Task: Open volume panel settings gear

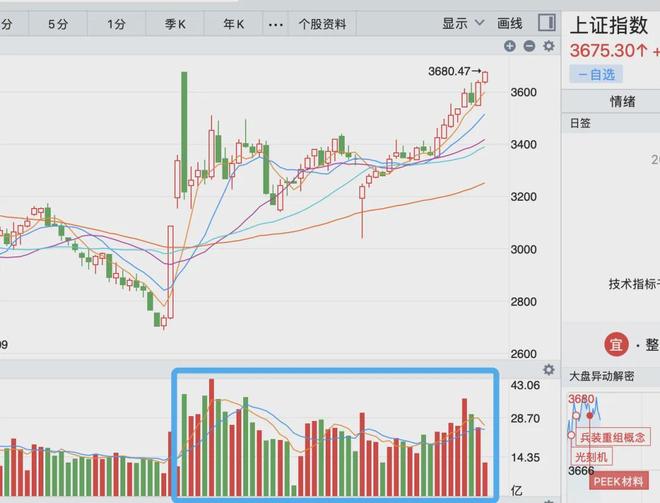Action: (x=549, y=370)
